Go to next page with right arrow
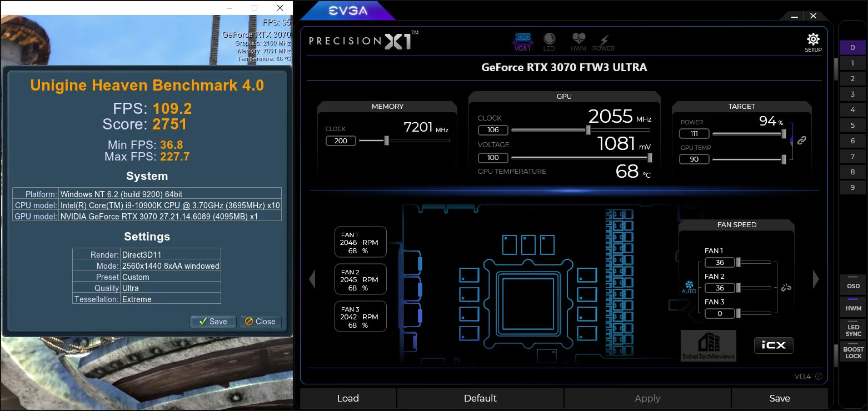 click(816, 279)
